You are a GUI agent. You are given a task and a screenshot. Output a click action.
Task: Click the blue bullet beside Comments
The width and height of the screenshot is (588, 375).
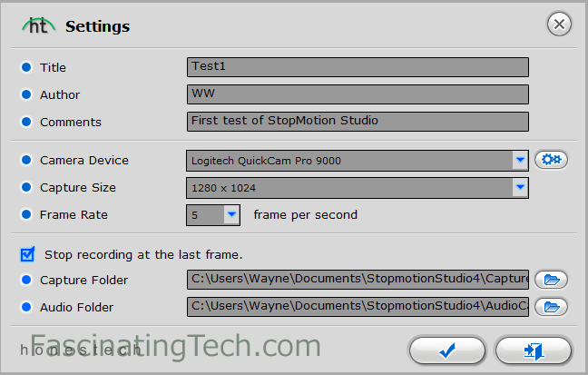coord(26,122)
